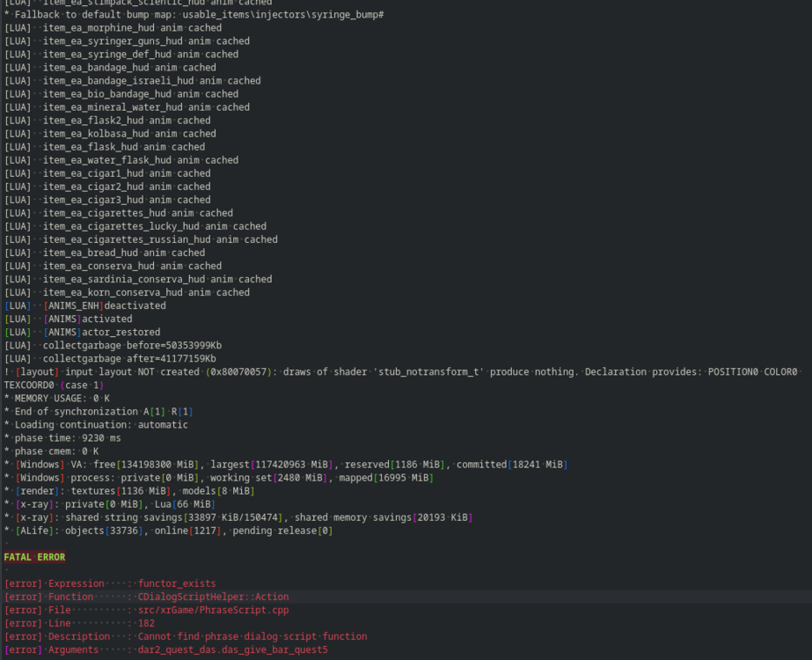Click the item_ea_cigarettes_russian_hud line
812x660 pixels.
[141, 239]
